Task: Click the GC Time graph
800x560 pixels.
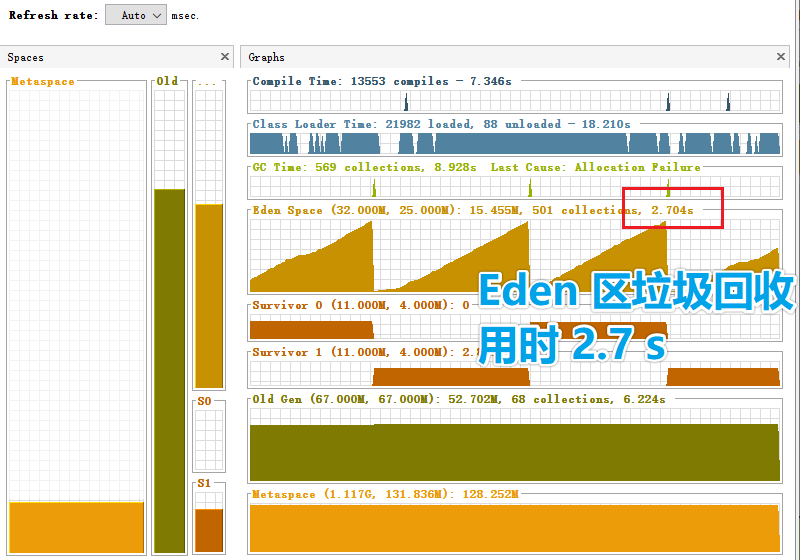Action: tap(514, 186)
